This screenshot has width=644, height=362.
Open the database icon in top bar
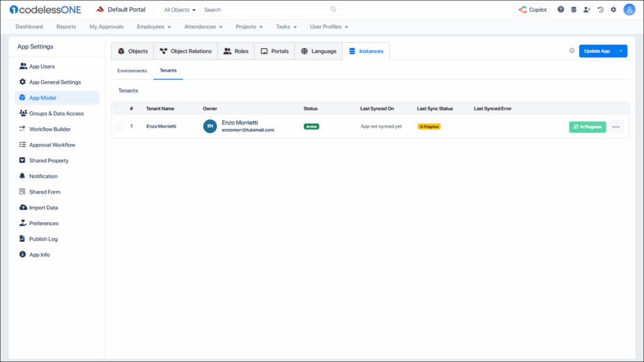574,9
